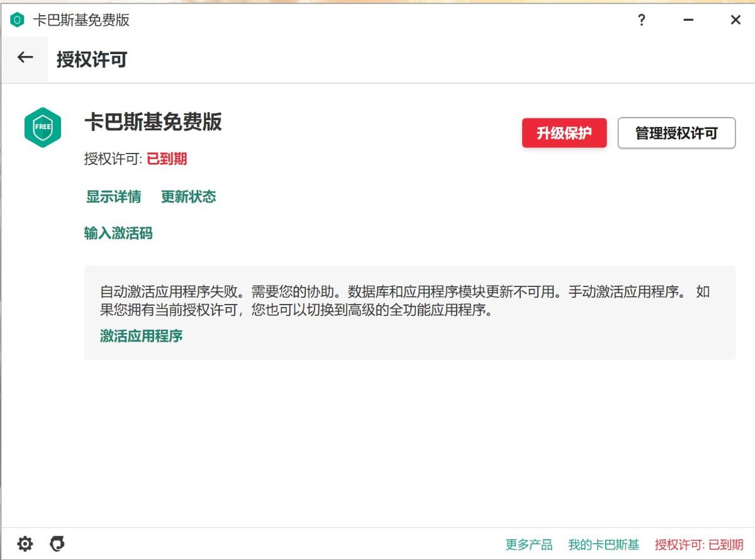Click the red 升级保护 button
Screen dimensions: 755x560
point(564,133)
